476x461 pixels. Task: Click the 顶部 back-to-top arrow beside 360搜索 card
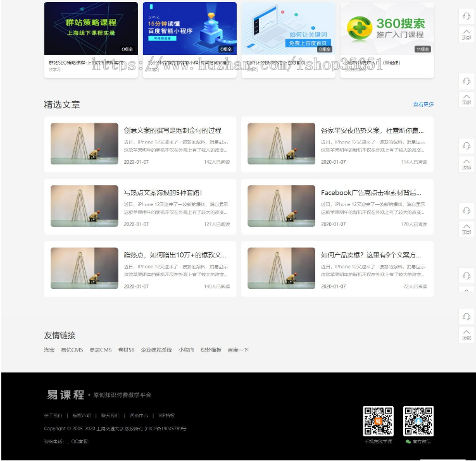(467, 34)
